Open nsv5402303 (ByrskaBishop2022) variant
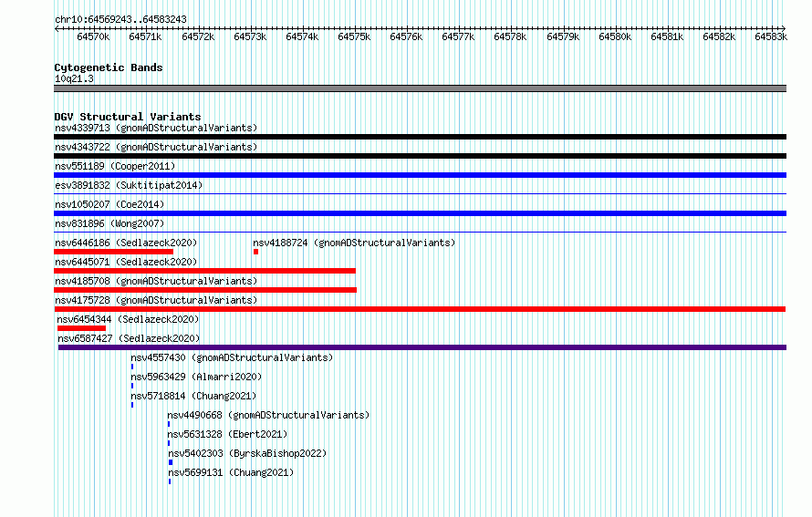This screenshot has height=517, width=812. pos(247,453)
